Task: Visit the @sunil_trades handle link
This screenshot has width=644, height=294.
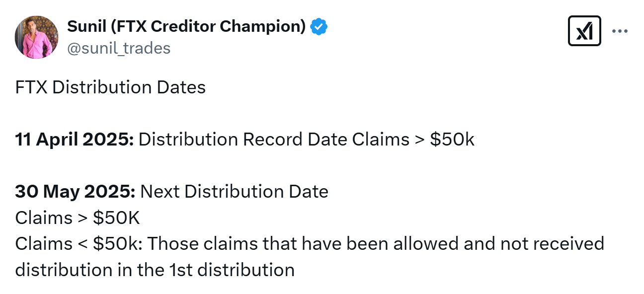Action: point(119,48)
